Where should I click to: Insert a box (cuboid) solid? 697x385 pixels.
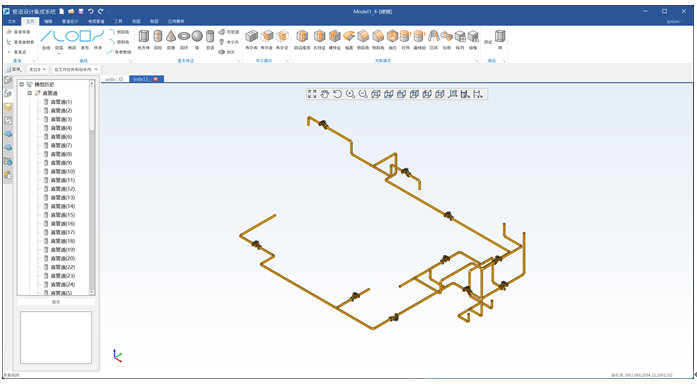pyautogui.click(x=144, y=39)
